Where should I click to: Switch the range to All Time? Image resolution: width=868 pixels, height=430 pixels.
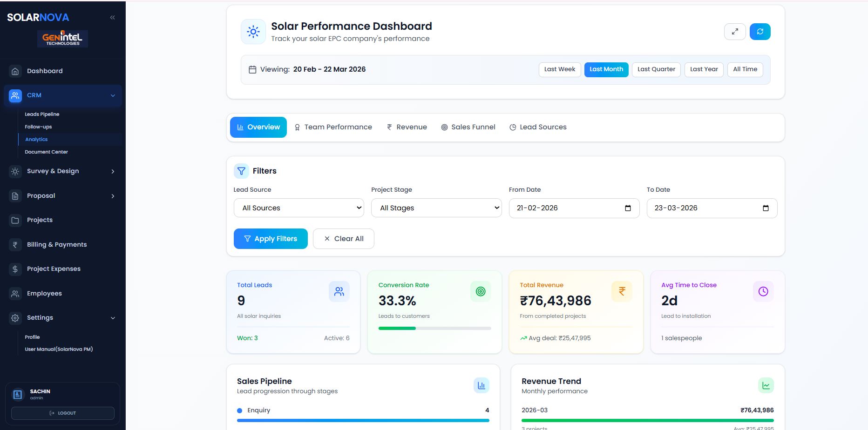(x=745, y=69)
